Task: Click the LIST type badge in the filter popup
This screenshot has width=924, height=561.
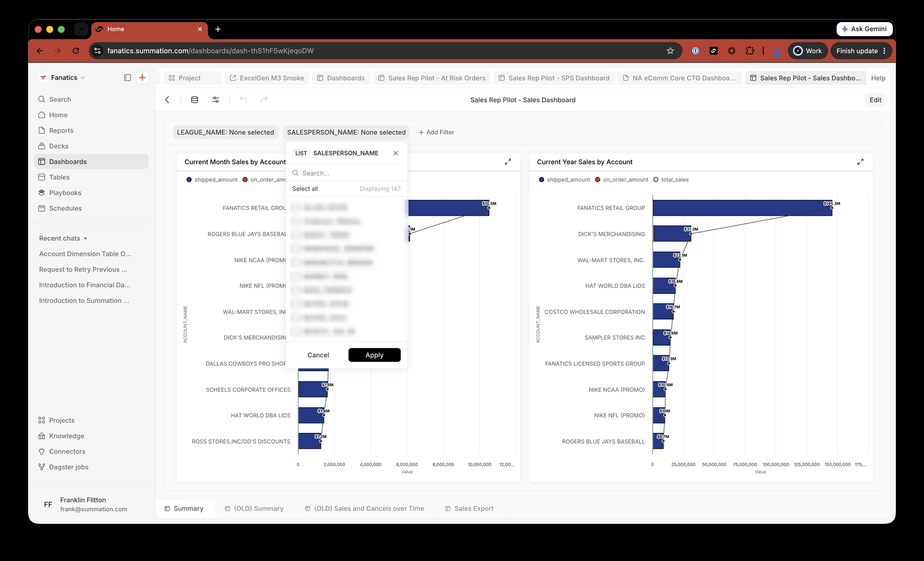Action: click(301, 153)
